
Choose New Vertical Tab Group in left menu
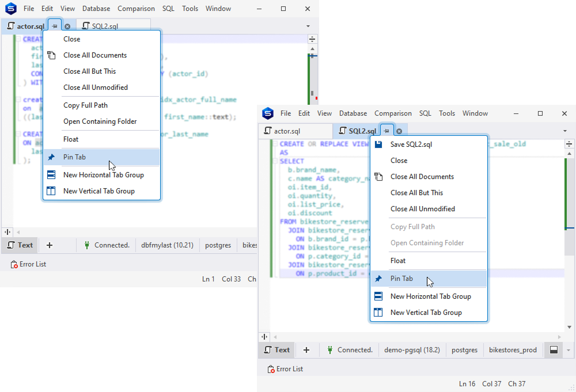102,191
